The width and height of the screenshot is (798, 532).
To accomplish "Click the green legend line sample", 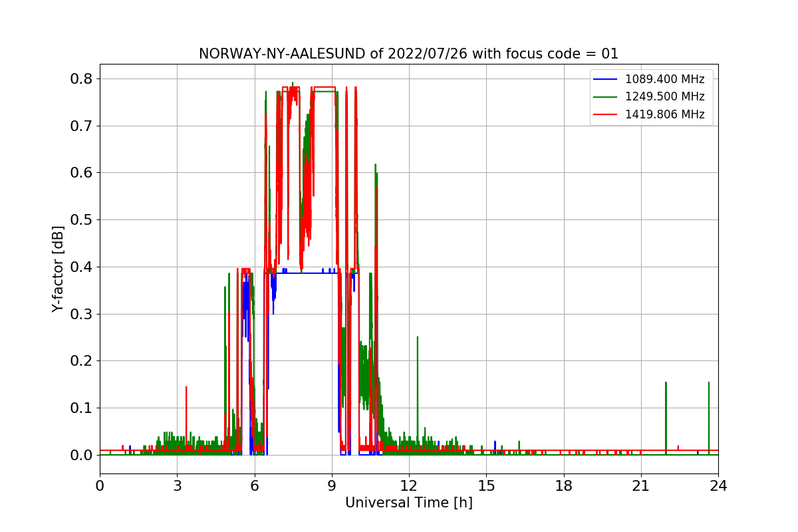I will tap(605, 97).
